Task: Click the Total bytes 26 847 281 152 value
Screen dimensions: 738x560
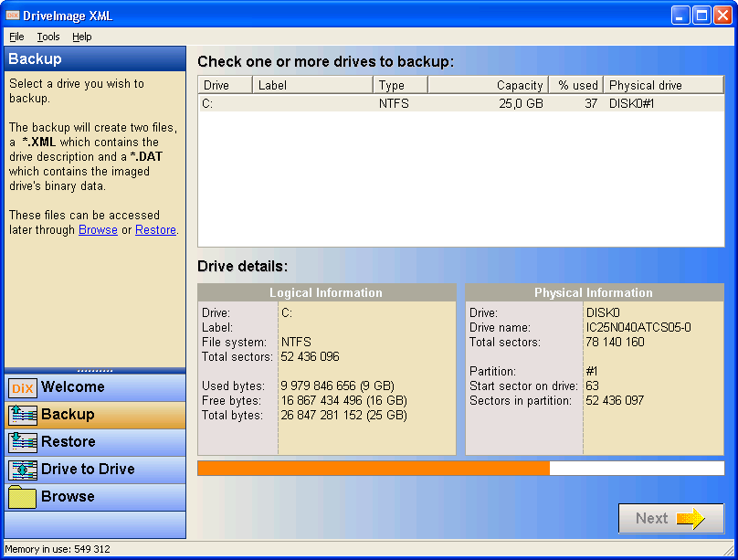Action: point(344,415)
